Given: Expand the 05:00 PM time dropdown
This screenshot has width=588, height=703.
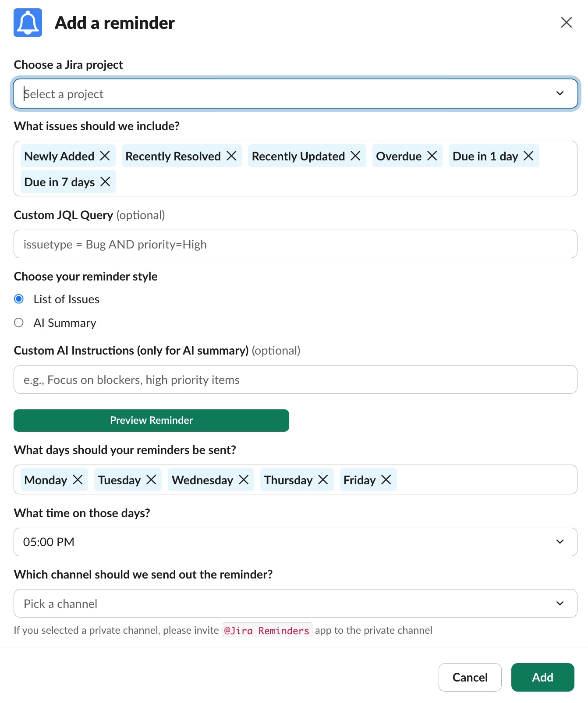Looking at the screenshot, I should point(295,542).
